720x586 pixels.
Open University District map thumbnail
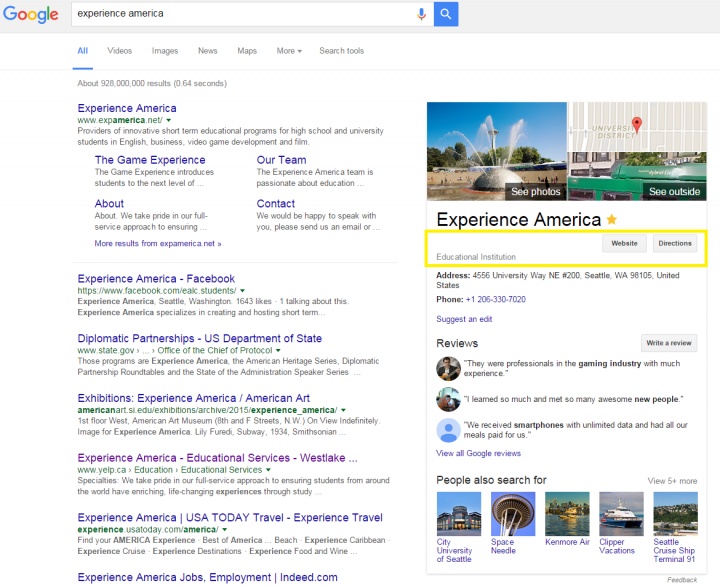coord(637,127)
